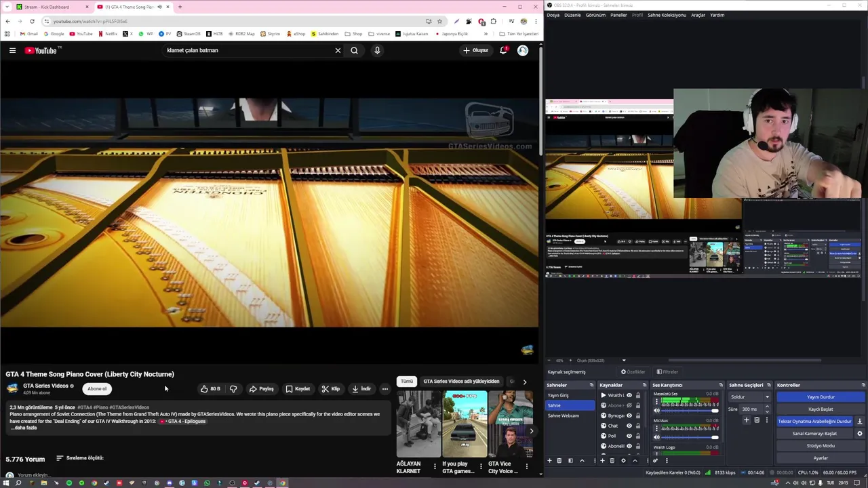Reload the page in Chrome

pos(32,21)
